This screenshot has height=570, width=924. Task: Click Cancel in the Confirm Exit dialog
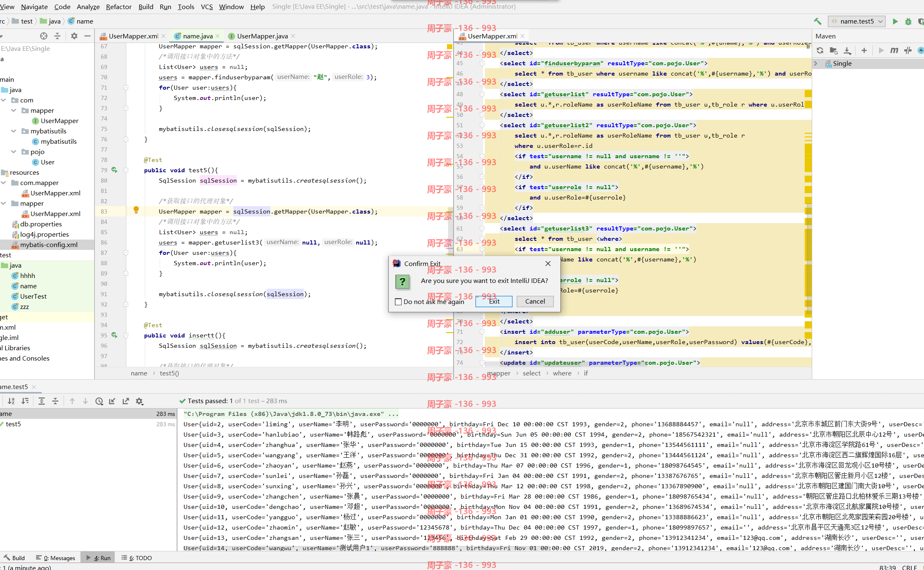(x=535, y=302)
